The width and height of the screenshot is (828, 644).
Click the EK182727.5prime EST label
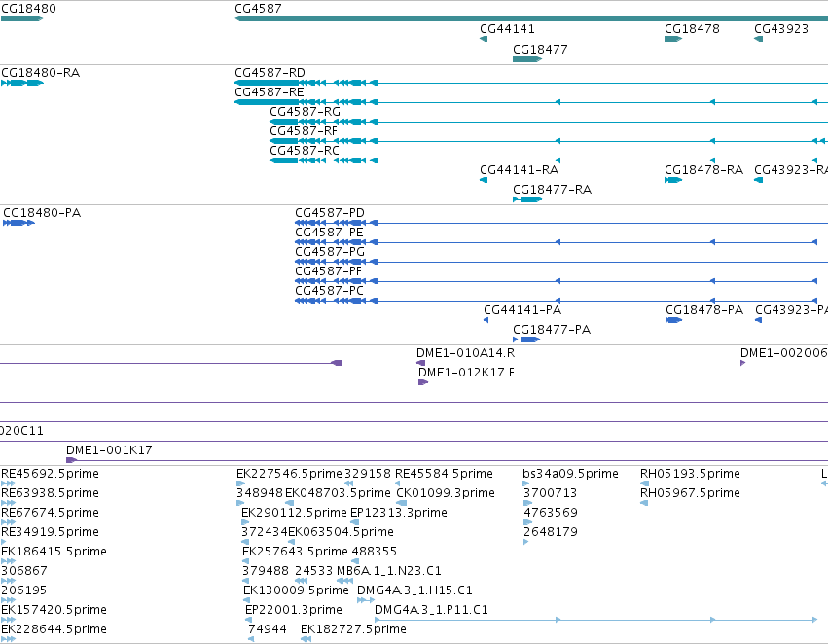tap(353, 629)
